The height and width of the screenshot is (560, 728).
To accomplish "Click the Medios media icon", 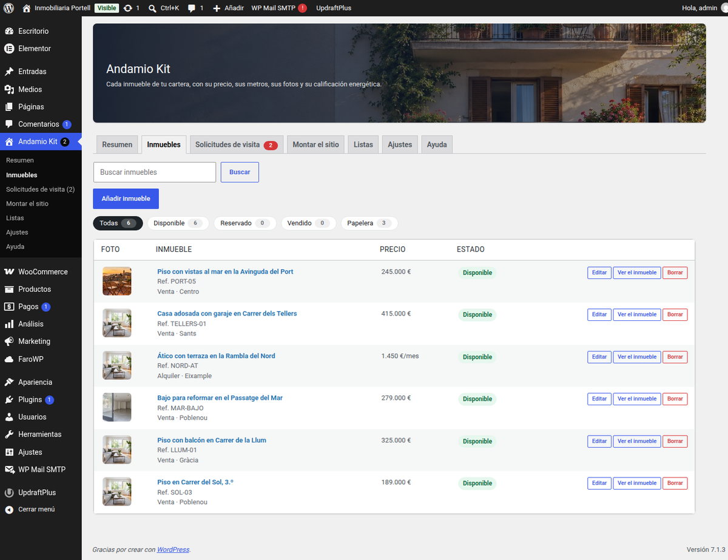I will click(x=9, y=89).
